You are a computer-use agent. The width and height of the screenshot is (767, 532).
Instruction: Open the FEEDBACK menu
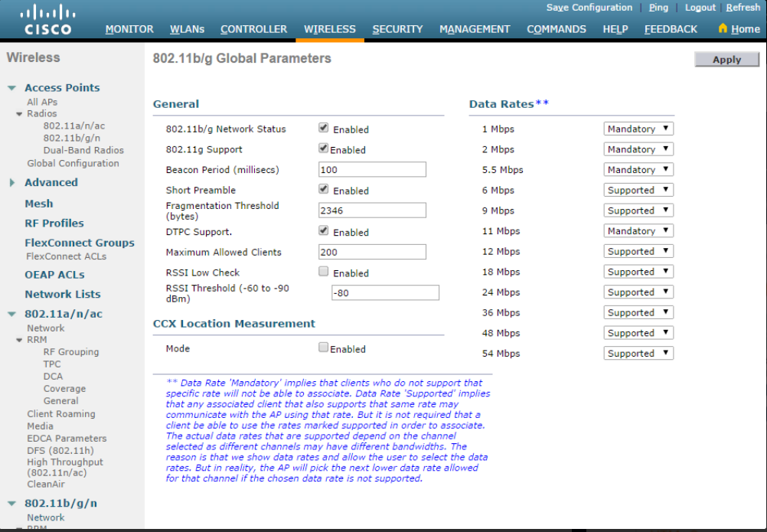coord(671,29)
